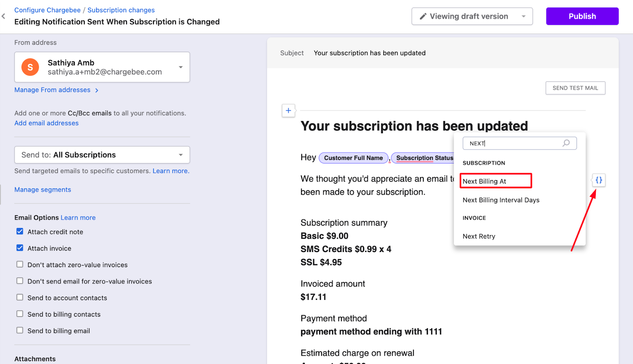The image size is (633, 364).
Task: Select Next Billing Interval Days from the list
Action: 501,200
